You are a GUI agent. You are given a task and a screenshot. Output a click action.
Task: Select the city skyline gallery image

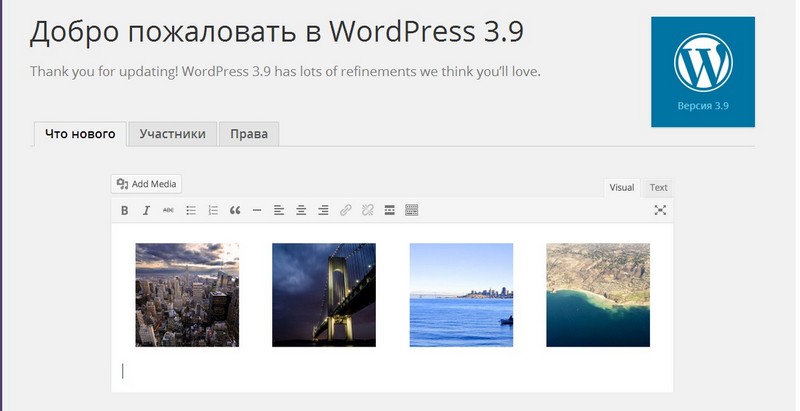click(187, 295)
